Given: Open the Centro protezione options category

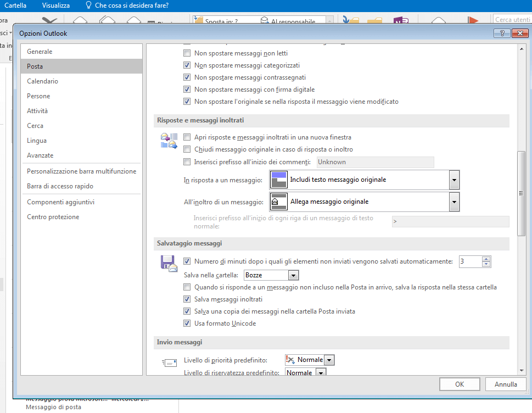Looking at the screenshot, I should 53,217.
